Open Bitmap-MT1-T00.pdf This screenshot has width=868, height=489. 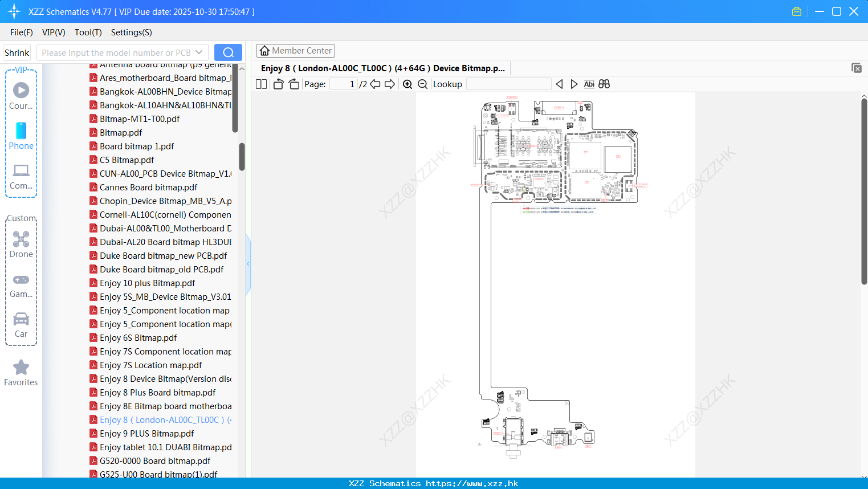[135, 119]
